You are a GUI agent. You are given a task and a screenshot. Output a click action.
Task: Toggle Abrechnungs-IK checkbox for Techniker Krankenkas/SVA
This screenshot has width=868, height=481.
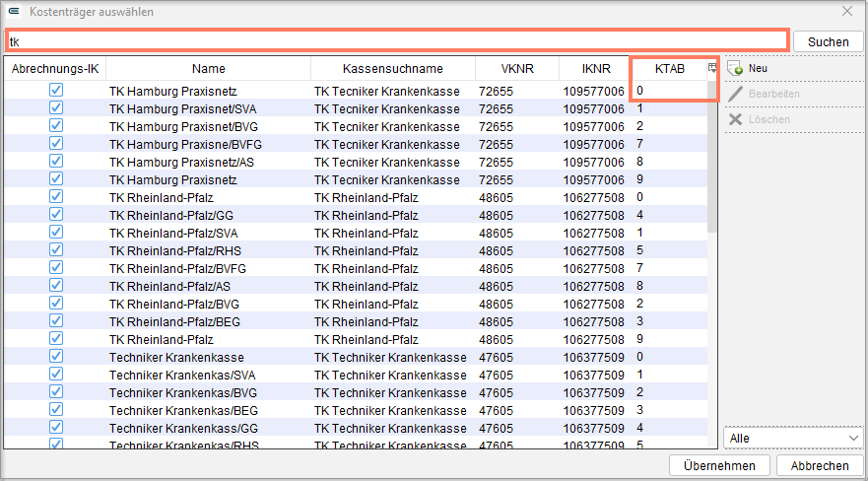point(56,374)
